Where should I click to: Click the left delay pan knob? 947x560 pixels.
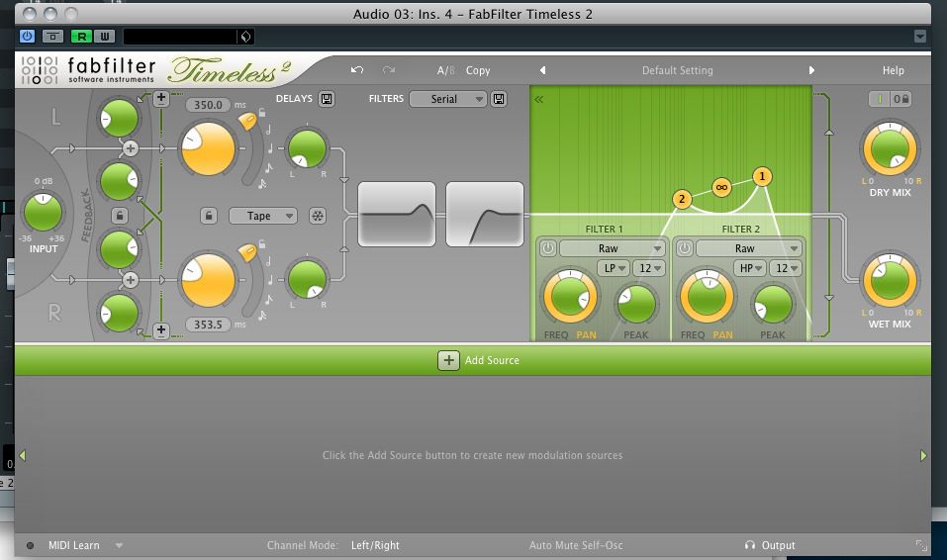(x=307, y=148)
